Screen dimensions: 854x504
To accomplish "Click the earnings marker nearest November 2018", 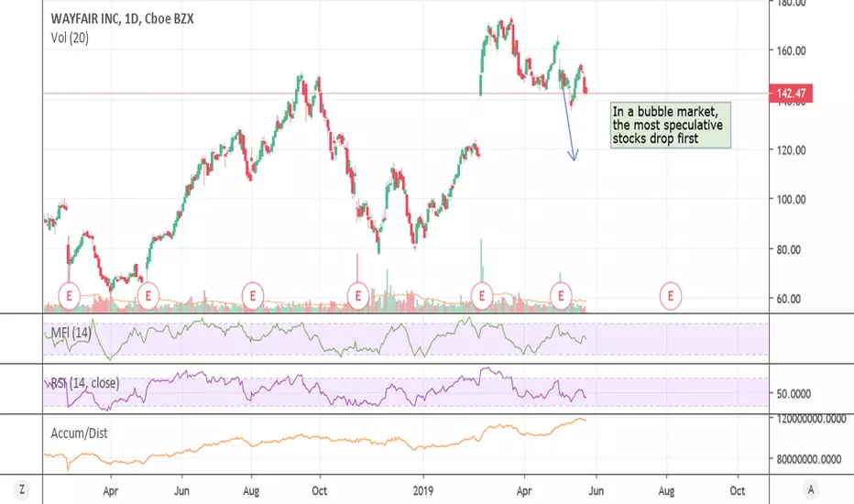I will point(358,296).
